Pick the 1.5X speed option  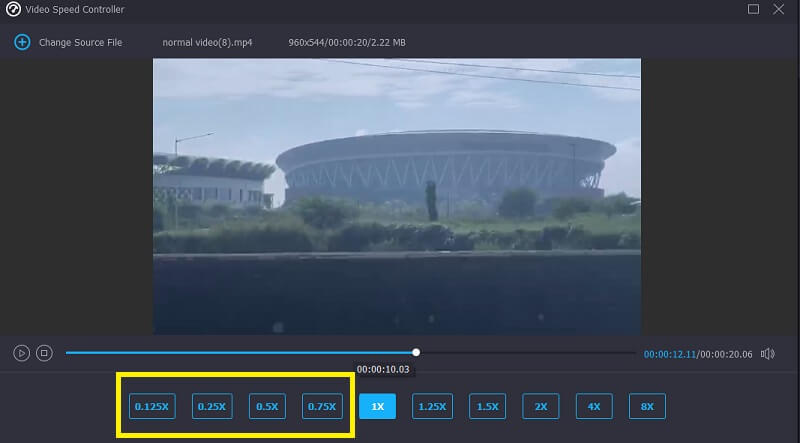[x=487, y=406]
